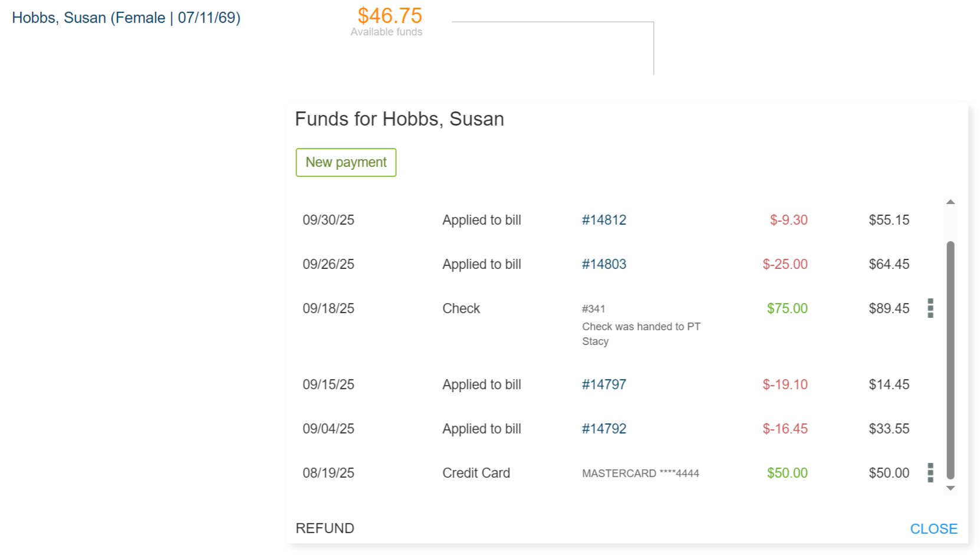Image resolution: width=980 pixels, height=555 pixels.
Task: Click the red $-25.00 applied amount
Action: click(785, 264)
